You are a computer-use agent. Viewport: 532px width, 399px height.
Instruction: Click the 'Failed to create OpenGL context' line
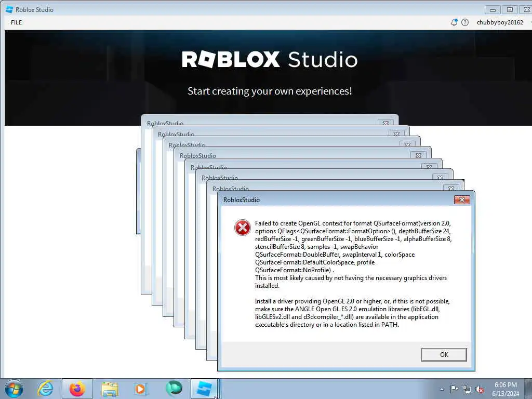click(x=353, y=223)
